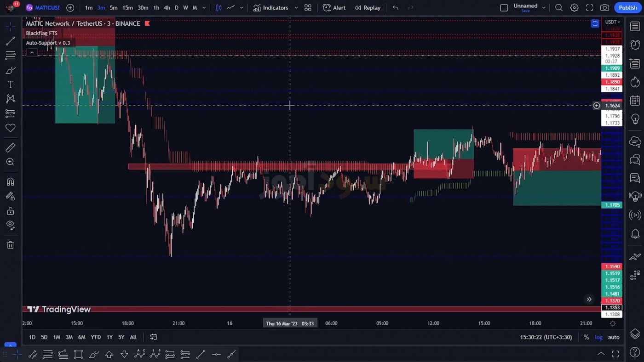Toggle percent scale on price axis
Screen dimensions: 644x362
point(586,337)
